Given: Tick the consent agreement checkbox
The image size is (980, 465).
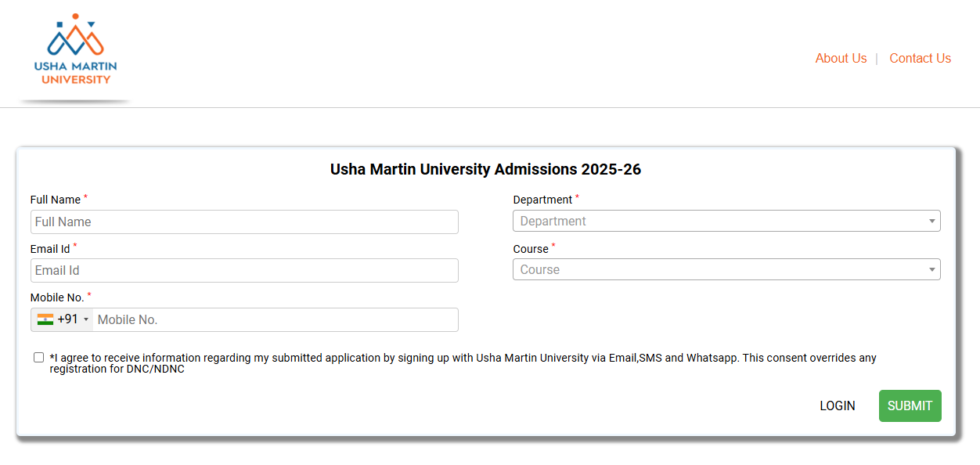Looking at the screenshot, I should point(39,358).
